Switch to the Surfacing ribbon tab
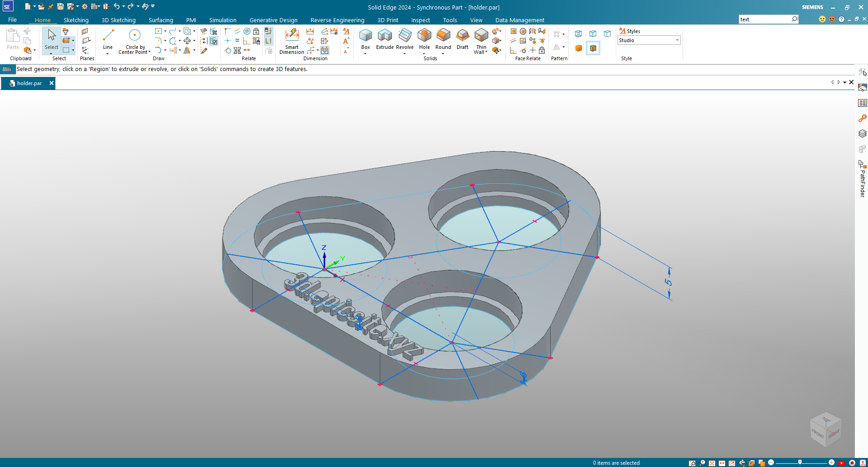The width and height of the screenshot is (868, 467). point(161,20)
